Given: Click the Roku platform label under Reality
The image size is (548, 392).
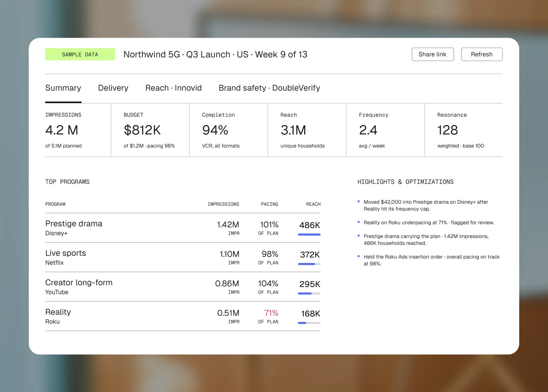Looking at the screenshot, I should (x=52, y=322).
